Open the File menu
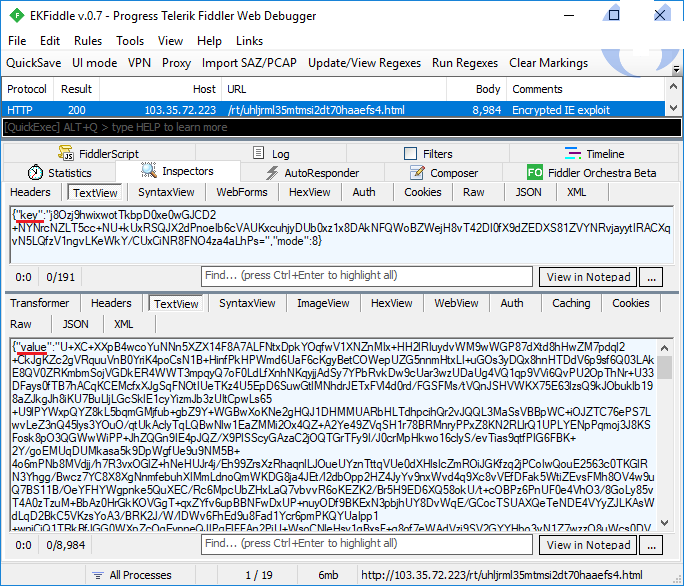Image resolution: width=684 pixels, height=586 pixels. tap(17, 41)
